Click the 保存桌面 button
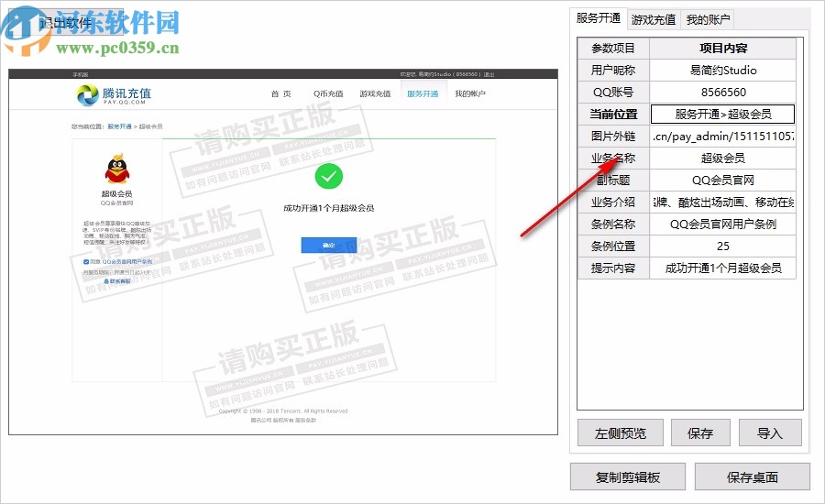The width and height of the screenshot is (825, 504). [753, 477]
